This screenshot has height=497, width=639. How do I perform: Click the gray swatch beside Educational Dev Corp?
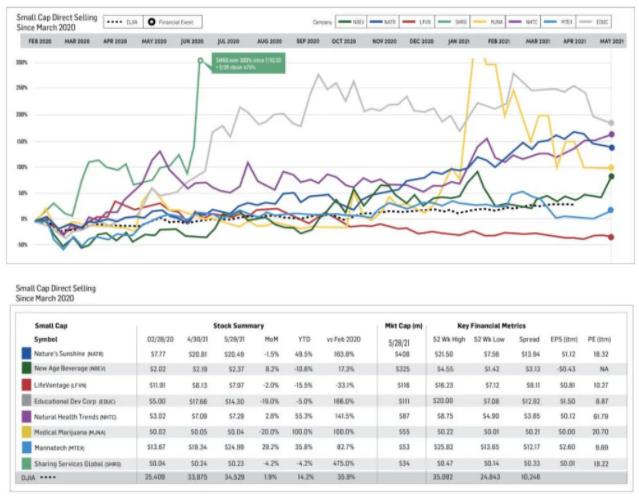click(x=26, y=400)
